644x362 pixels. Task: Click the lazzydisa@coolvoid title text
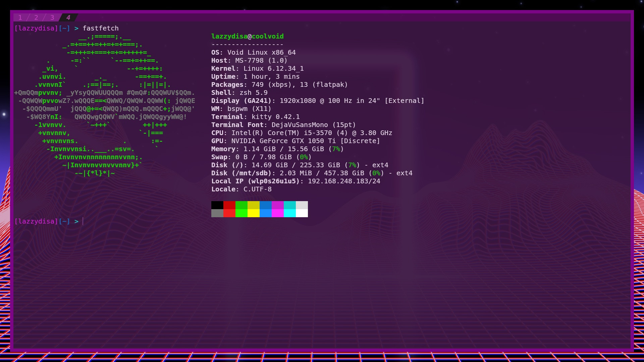pos(247,36)
